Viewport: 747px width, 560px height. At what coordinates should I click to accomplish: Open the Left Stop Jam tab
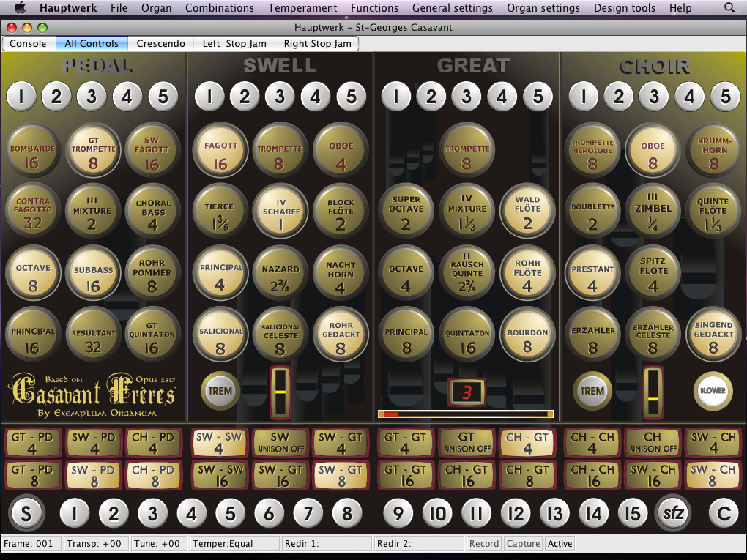point(234,43)
